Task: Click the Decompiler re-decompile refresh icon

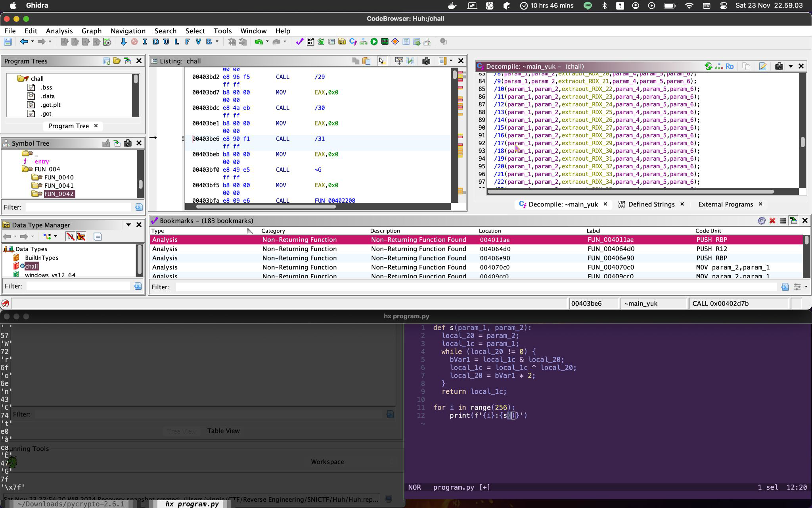Action: point(708,66)
